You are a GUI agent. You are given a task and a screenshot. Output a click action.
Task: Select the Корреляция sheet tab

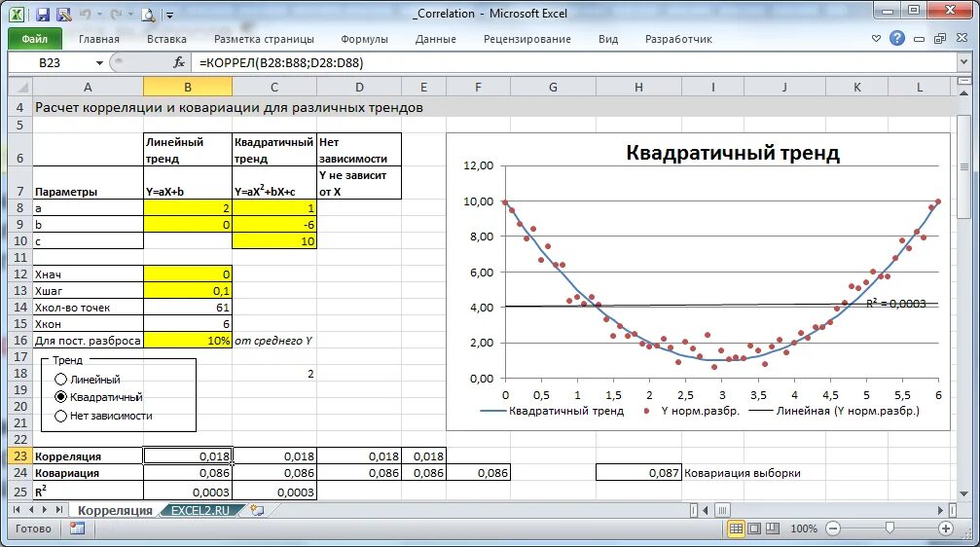pos(115,510)
